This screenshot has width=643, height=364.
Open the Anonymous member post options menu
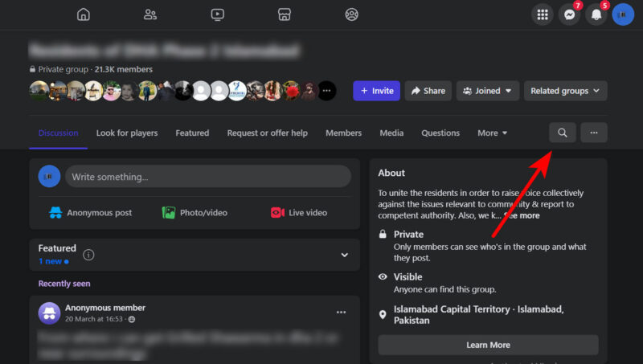point(341,313)
